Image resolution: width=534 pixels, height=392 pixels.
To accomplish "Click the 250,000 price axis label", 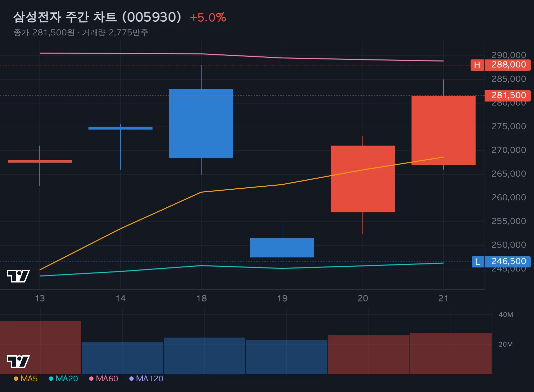I will pos(509,245).
